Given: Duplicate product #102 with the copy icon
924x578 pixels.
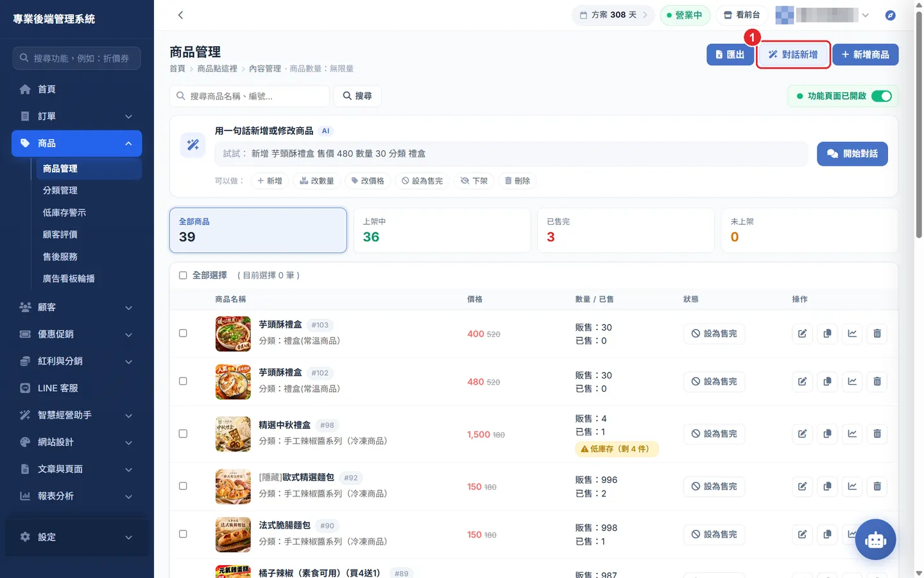Looking at the screenshot, I should (x=827, y=381).
